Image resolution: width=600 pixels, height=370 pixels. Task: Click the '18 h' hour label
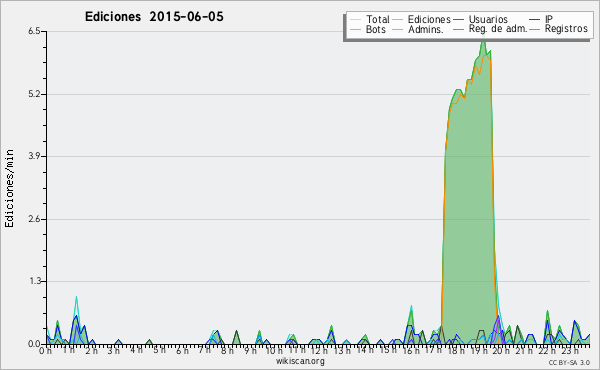(456, 351)
